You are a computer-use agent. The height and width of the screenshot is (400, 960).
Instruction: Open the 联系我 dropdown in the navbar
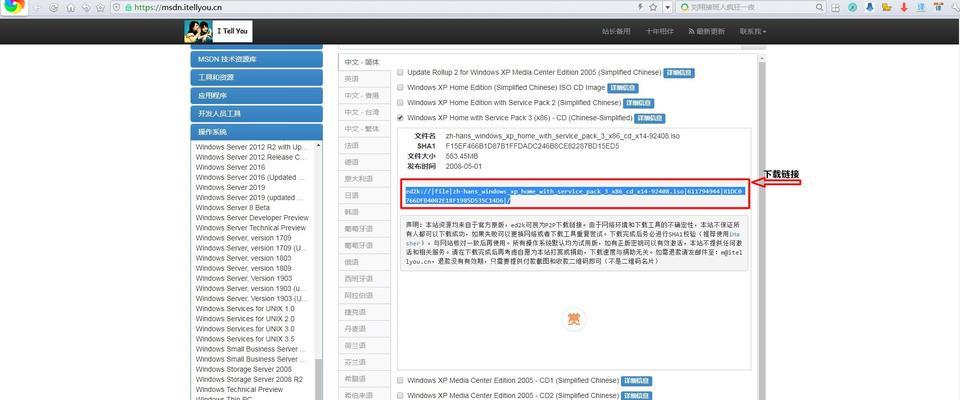click(752, 32)
